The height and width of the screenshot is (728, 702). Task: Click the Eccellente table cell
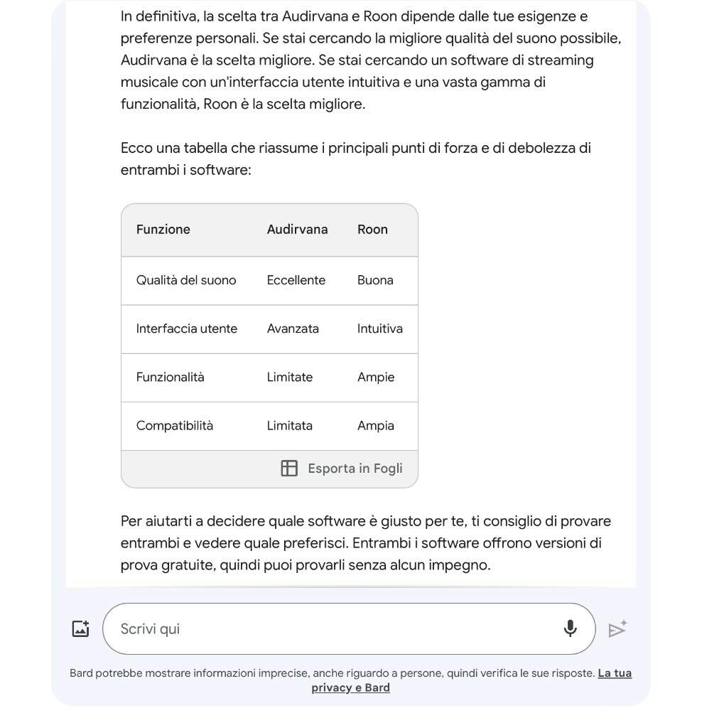(296, 280)
